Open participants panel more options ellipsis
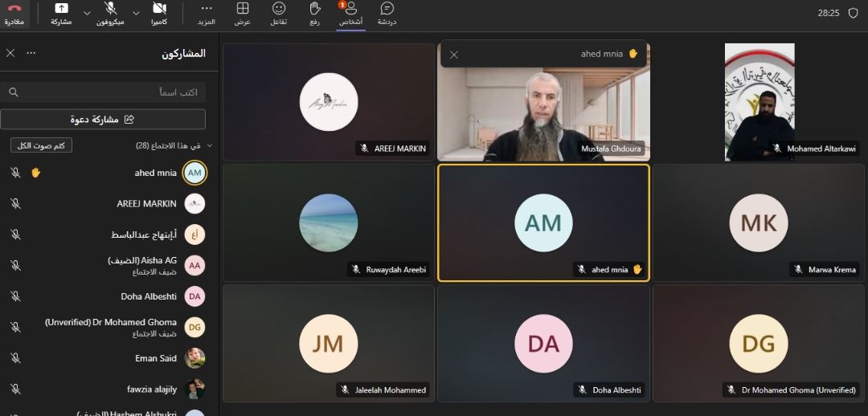Viewport: 868px width, 416px height. click(31, 53)
